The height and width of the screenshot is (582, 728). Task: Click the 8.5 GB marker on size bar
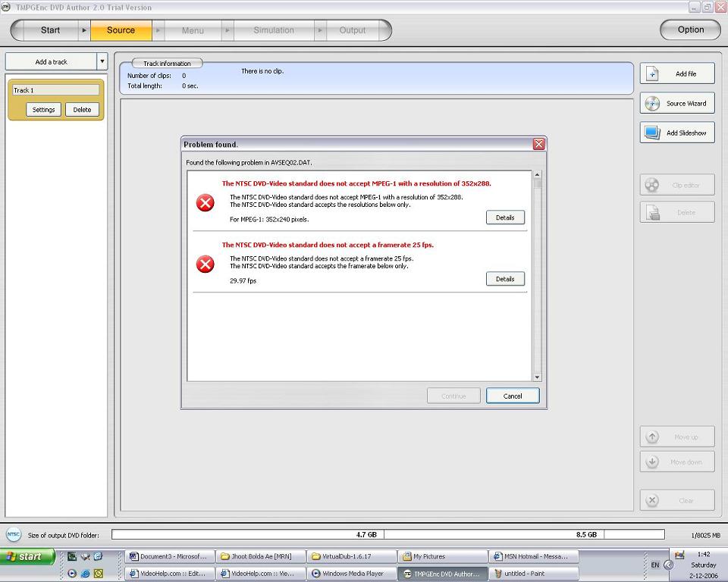(x=586, y=535)
